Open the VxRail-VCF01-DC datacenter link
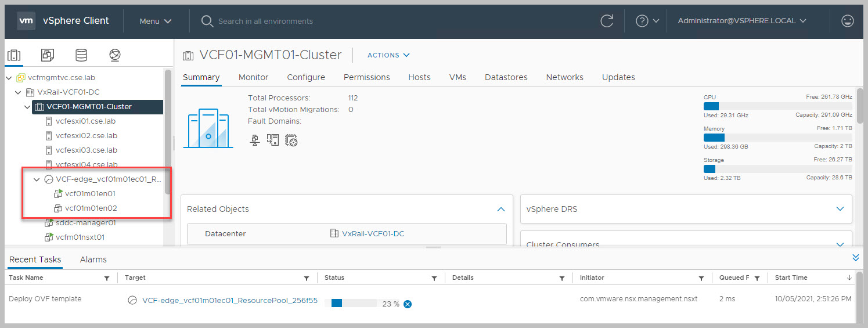 point(373,233)
